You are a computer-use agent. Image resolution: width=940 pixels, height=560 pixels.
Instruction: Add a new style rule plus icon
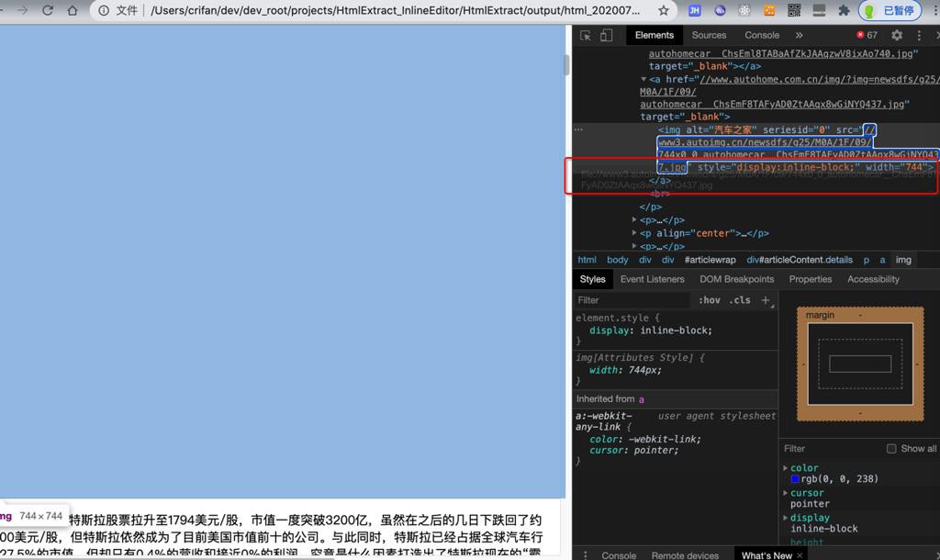(766, 300)
